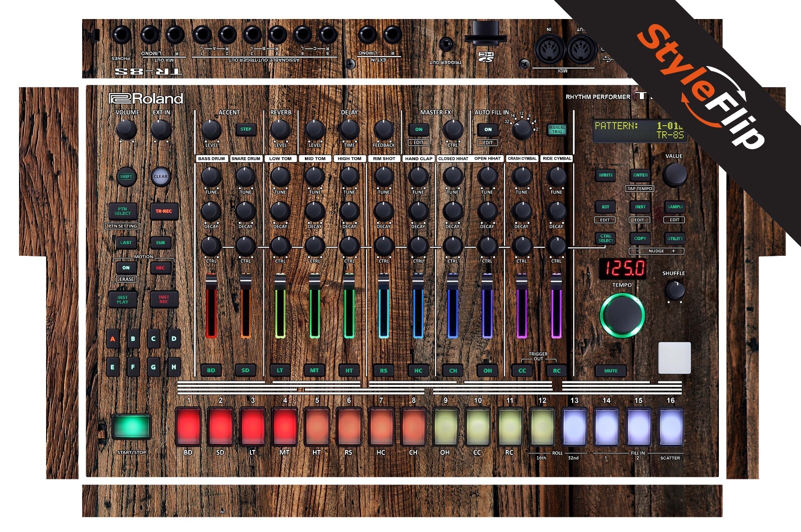Tap step pad 9 labeled OH
The width and height of the screenshot is (801, 532).
(x=446, y=427)
